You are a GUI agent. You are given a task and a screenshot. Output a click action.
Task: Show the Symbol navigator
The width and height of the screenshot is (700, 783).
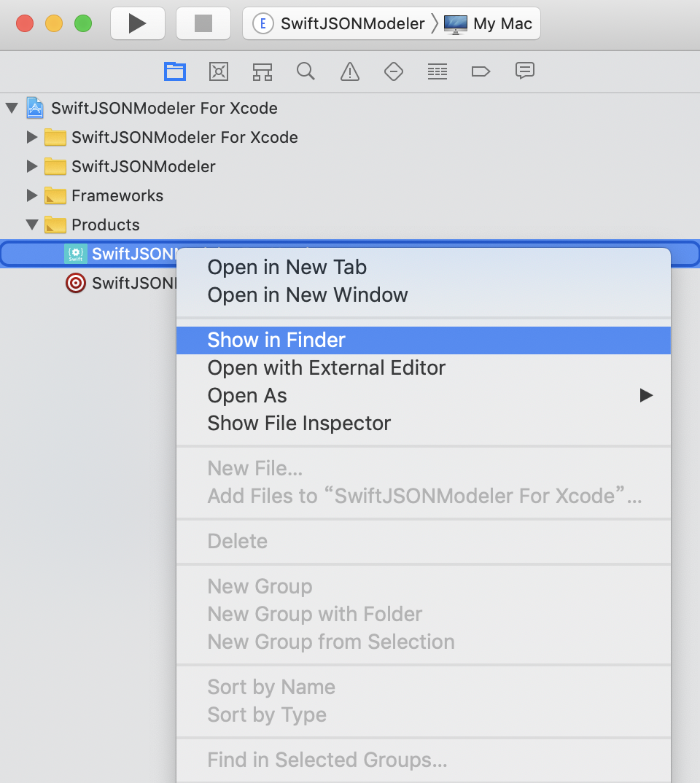[x=262, y=71]
